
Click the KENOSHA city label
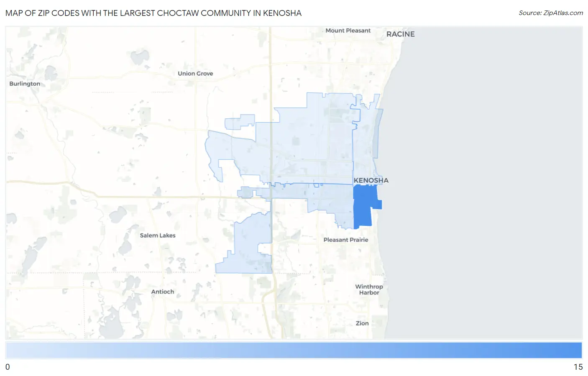371,180
